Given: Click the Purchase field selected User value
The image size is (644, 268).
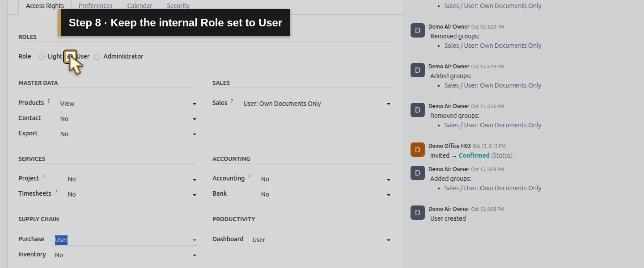Looking at the screenshot, I should 61,240.
